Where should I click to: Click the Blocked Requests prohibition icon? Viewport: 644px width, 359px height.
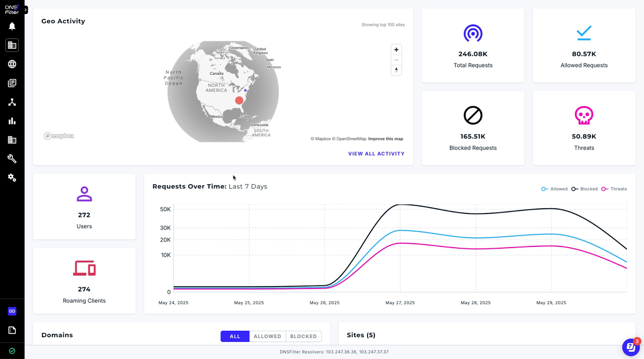(x=473, y=115)
